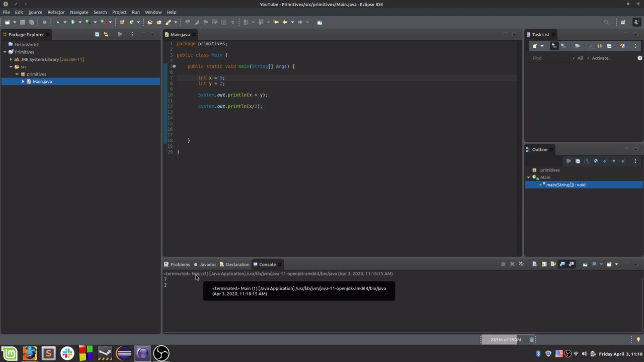Click the Task List help question mark icon
The image size is (644, 362).
point(640,58)
